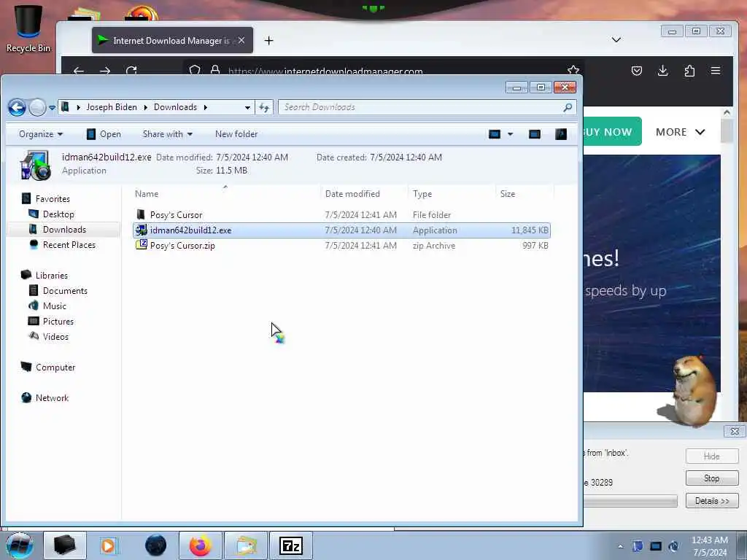The width and height of the screenshot is (747, 560).
Task: Open the Pictures library
Action: pos(58,321)
